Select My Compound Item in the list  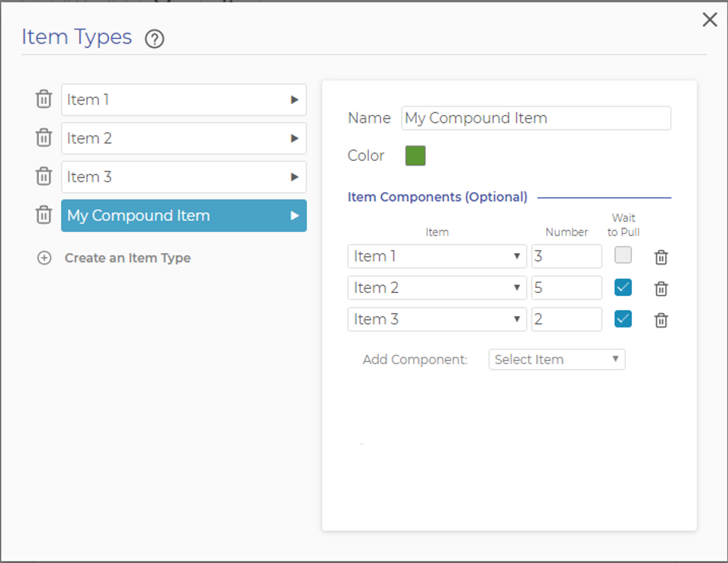[x=184, y=216]
